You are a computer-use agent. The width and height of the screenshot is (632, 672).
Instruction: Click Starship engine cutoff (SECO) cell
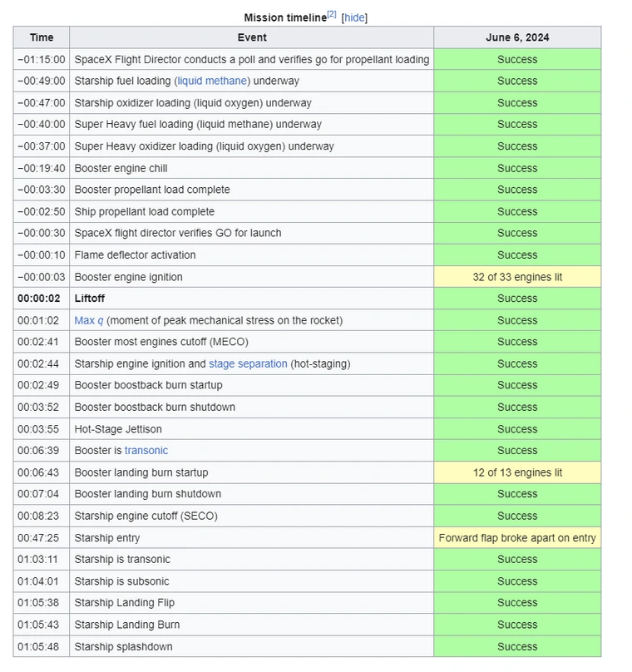coord(251,516)
